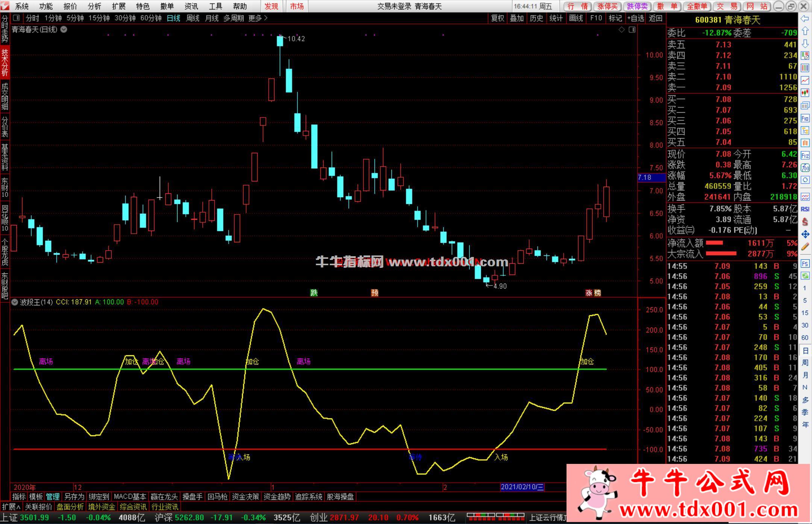Click the circle icon in right sidebar
This screenshot has width=812, height=524.
(x=805, y=180)
